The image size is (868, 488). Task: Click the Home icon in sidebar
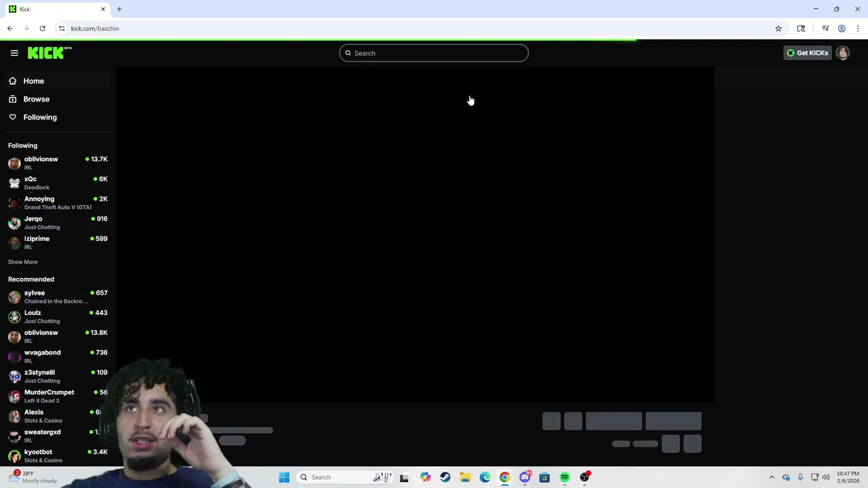click(x=12, y=81)
